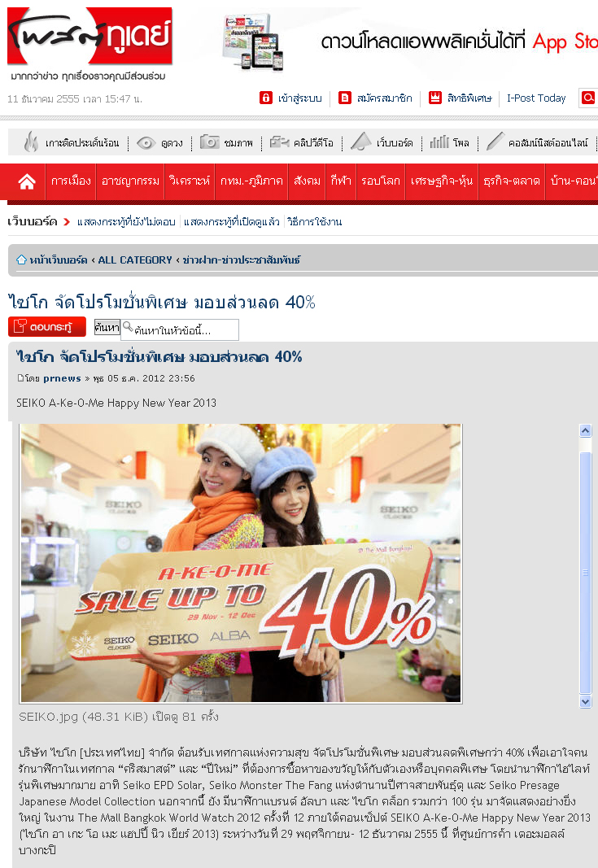
Task: Click คลิปวีดีโอ toolbar link
Action: tap(313, 143)
